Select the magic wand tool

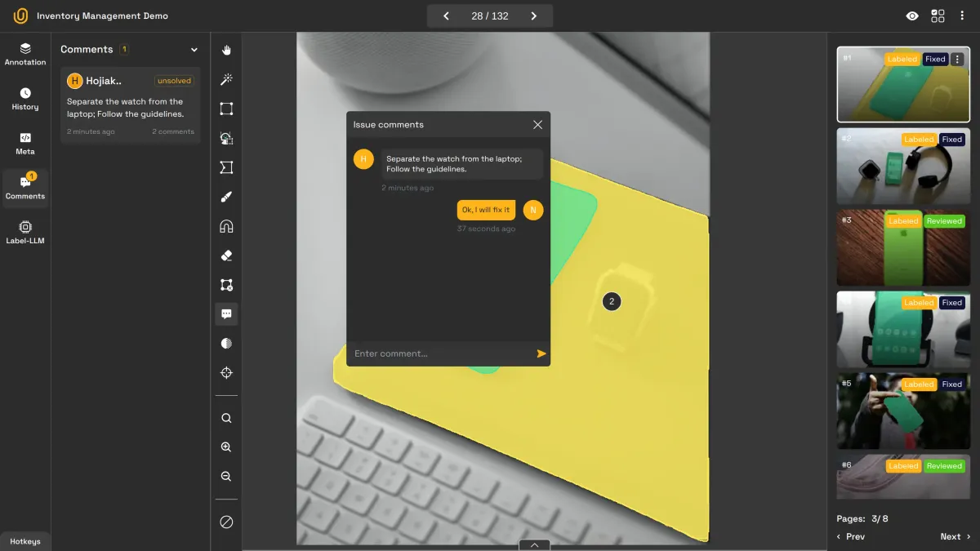click(226, 79)
